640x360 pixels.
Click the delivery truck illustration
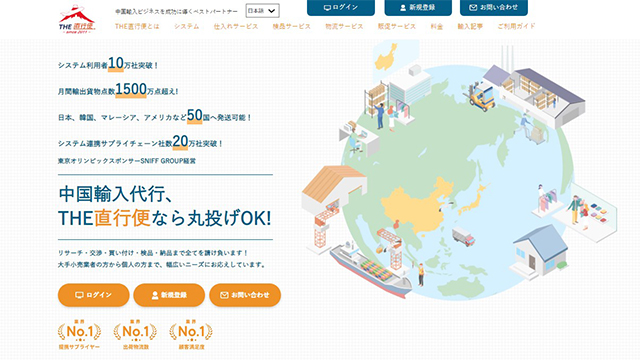(464, 237)
